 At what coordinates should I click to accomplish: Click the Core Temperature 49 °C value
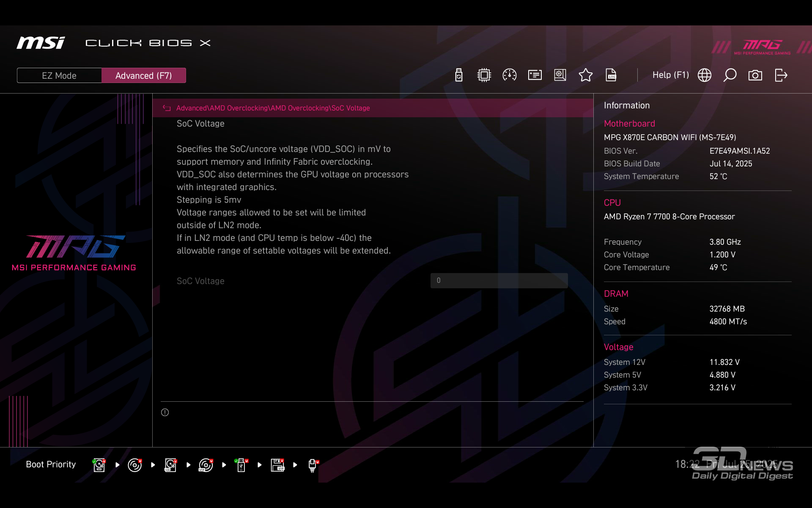coord(719,268)
